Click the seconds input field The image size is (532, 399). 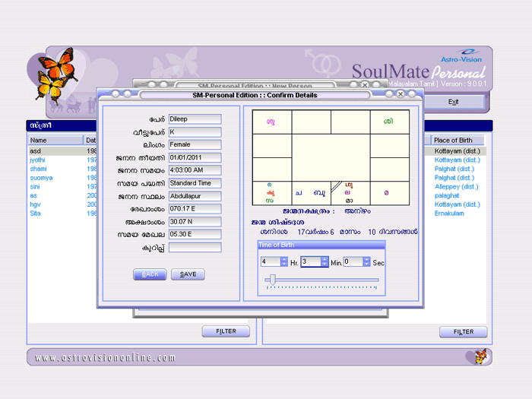[353, 261]
